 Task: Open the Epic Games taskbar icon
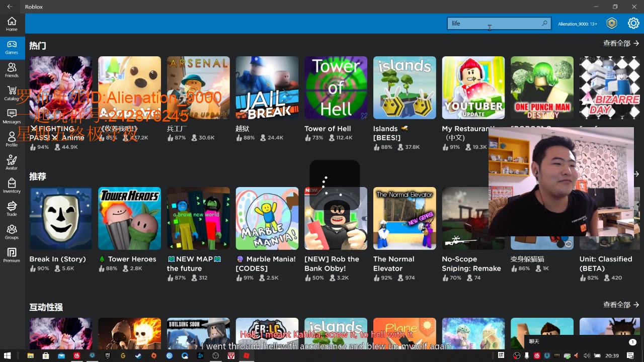[x=107, y=355]
